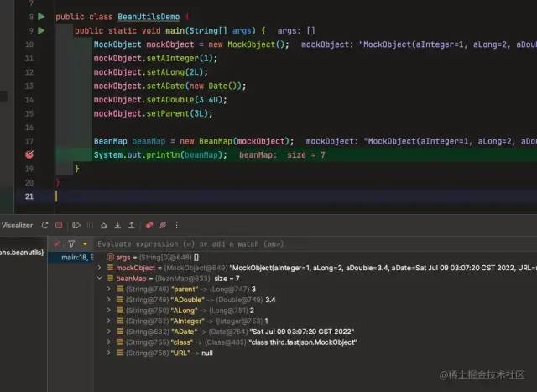Expand the mockObject variable node
Image resolution: width=537 pixels, height=392 pixels.
[x=99, y=268]
